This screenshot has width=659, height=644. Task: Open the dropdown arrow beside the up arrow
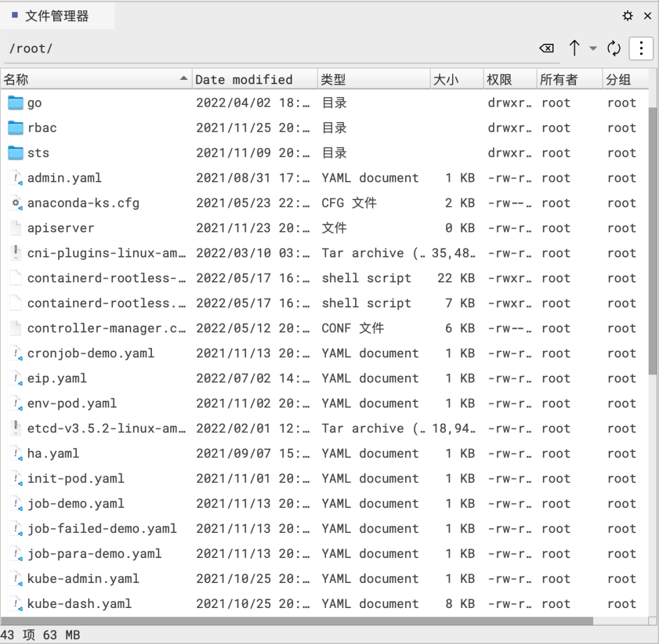pos(593,48)
